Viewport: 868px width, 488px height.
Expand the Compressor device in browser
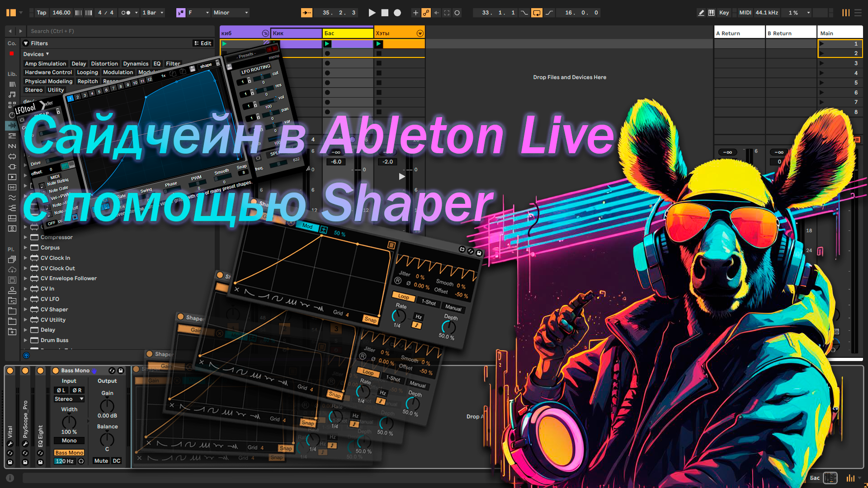[x=25, y=236]
